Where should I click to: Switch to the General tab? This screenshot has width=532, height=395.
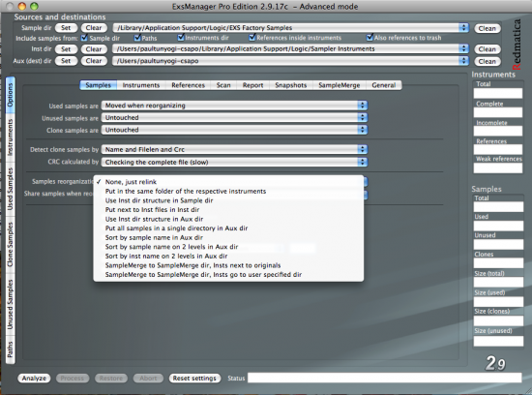coord(384,85)
